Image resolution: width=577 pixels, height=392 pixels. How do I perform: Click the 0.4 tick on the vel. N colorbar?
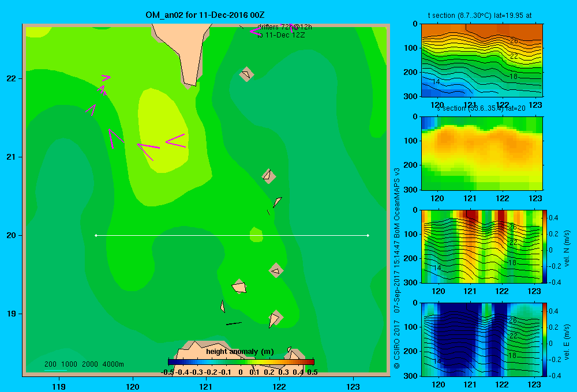[553, 218]
